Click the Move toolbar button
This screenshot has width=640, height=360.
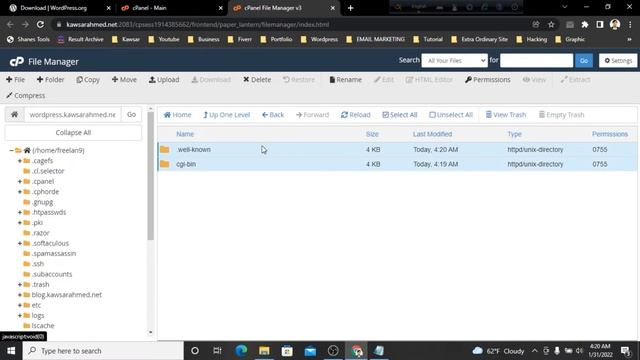[x=124, y=80]
